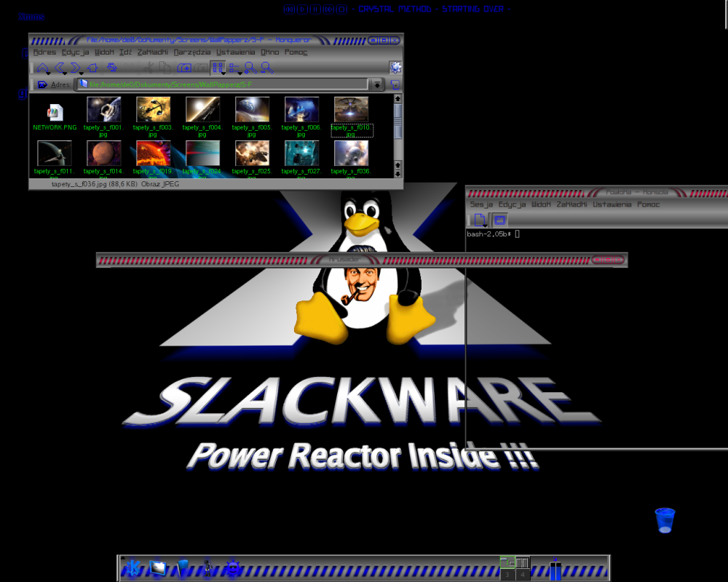Click the Zoom out magnifier icon
728x582 pixels.
click(x=267, y=68)
